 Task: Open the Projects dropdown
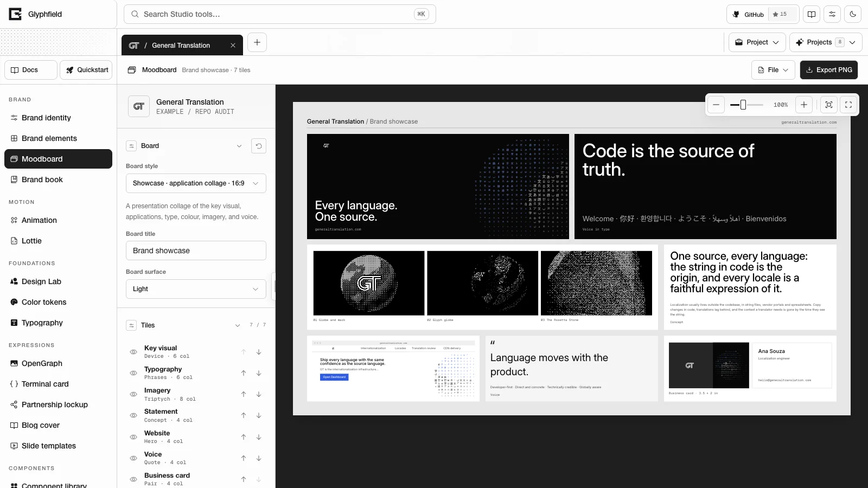click(825, 42)
